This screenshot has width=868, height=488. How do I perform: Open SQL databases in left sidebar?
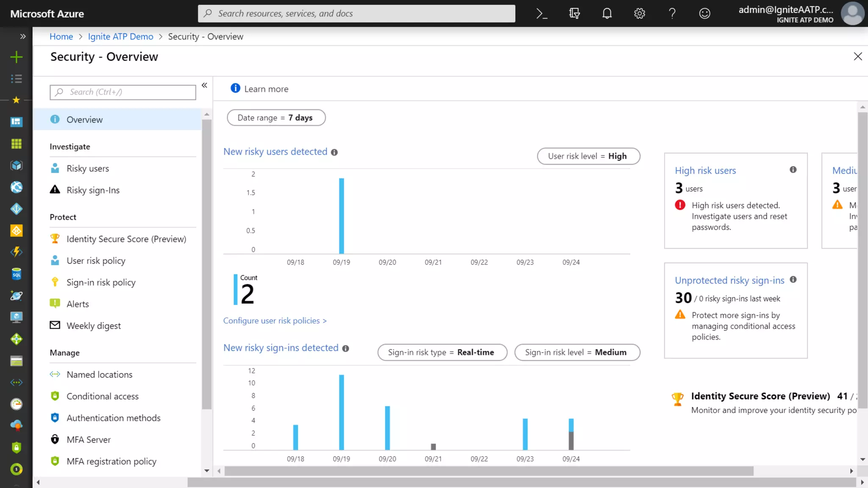pyautogui.click(x=16, y=274)
